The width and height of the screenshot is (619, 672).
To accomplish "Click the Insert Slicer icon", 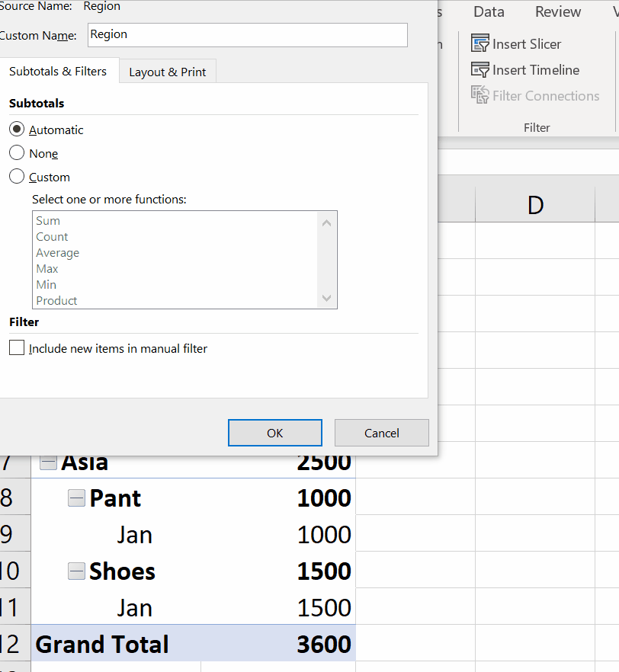I will [479, 43].
